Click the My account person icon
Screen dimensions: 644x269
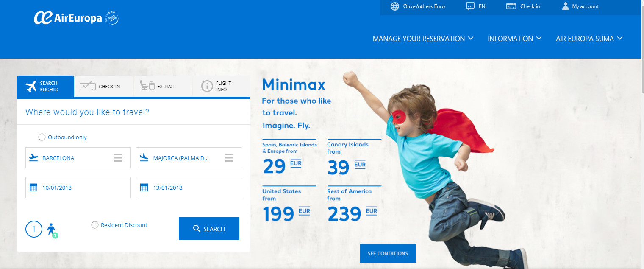(565, 6)
